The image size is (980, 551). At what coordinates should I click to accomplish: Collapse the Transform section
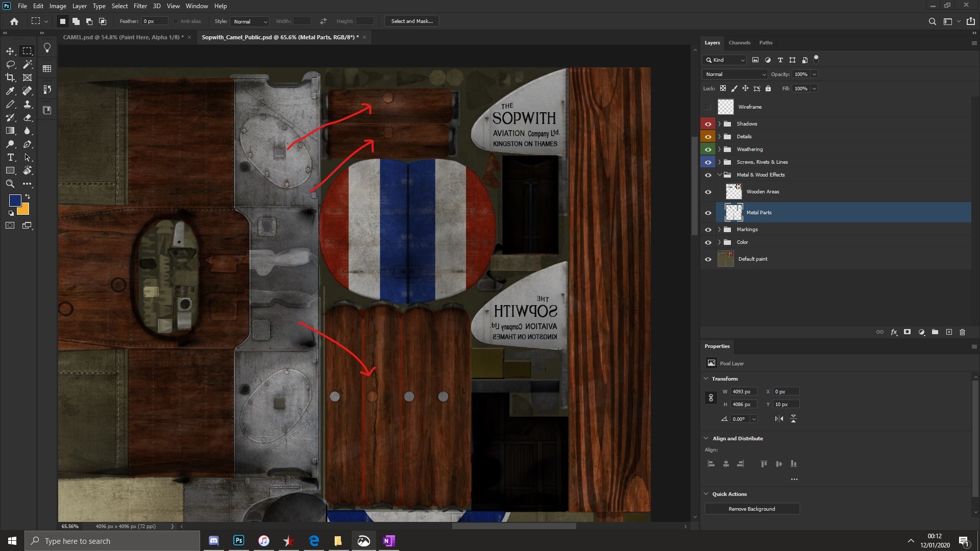pos(706,379)
